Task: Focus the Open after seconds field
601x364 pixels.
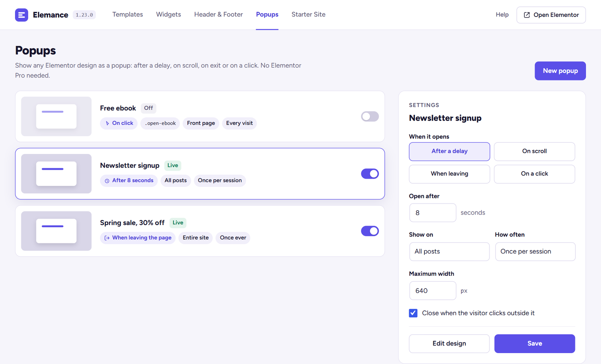Action: (433, 213)
